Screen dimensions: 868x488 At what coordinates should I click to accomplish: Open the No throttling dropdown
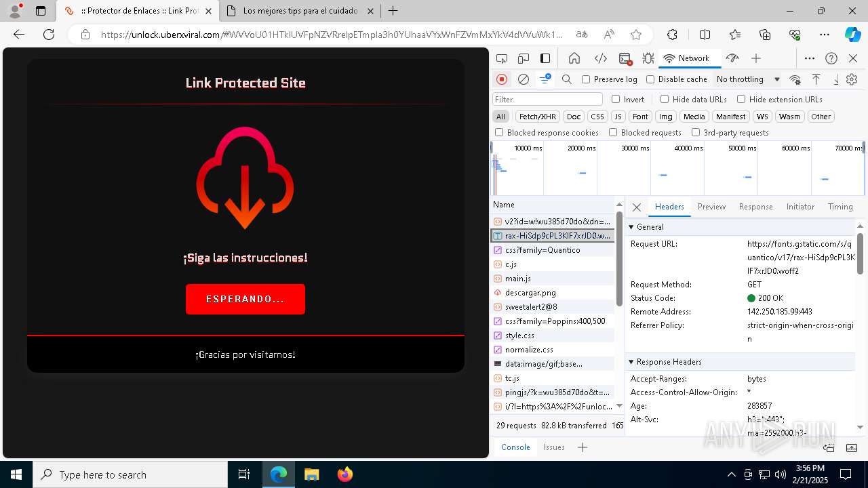point(748,79)
